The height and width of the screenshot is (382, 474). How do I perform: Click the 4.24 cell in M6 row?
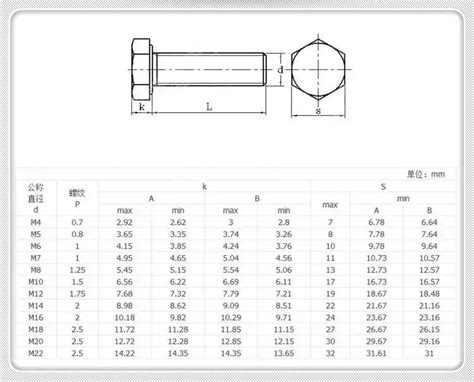click(231, 246)
